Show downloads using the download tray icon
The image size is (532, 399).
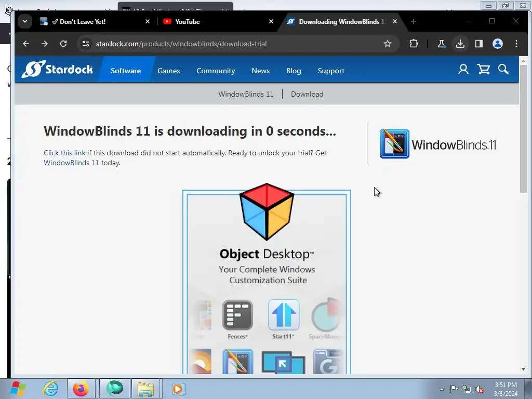click(460, 44)
